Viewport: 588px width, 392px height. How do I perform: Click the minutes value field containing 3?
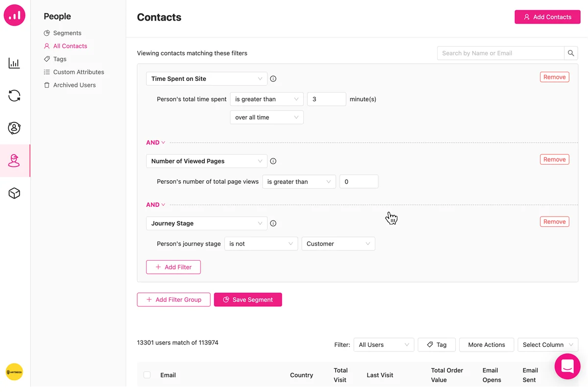pyautogui.click(x=327, y=99)
